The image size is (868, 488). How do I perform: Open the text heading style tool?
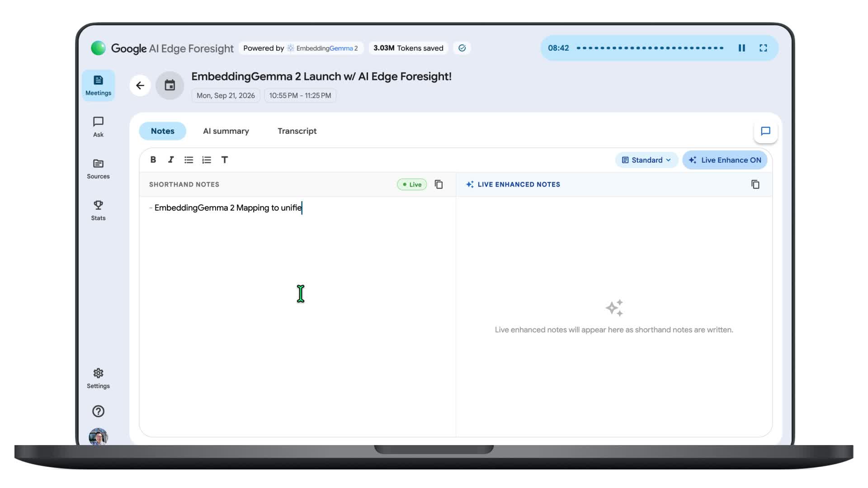coord(225,160)
